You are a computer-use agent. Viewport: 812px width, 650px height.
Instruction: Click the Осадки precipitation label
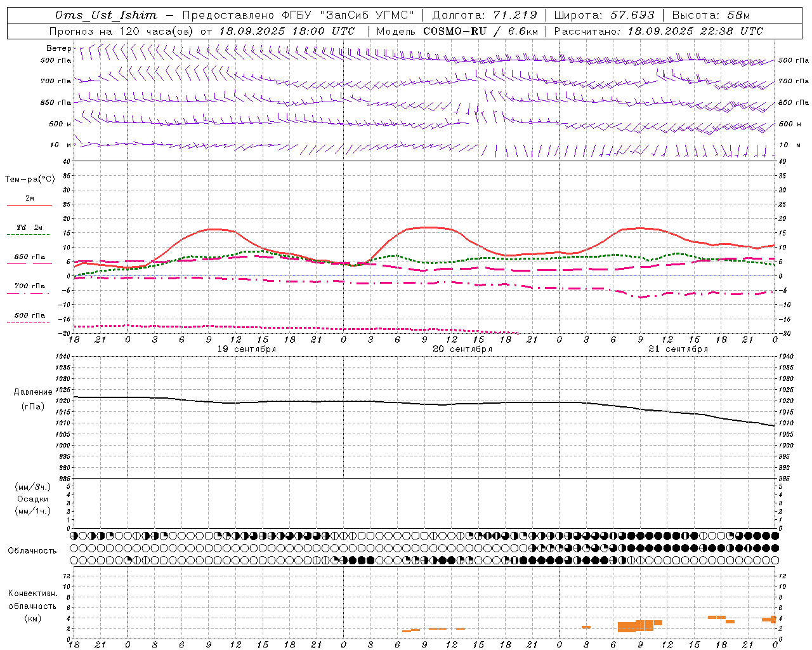[x=33, y=499]
